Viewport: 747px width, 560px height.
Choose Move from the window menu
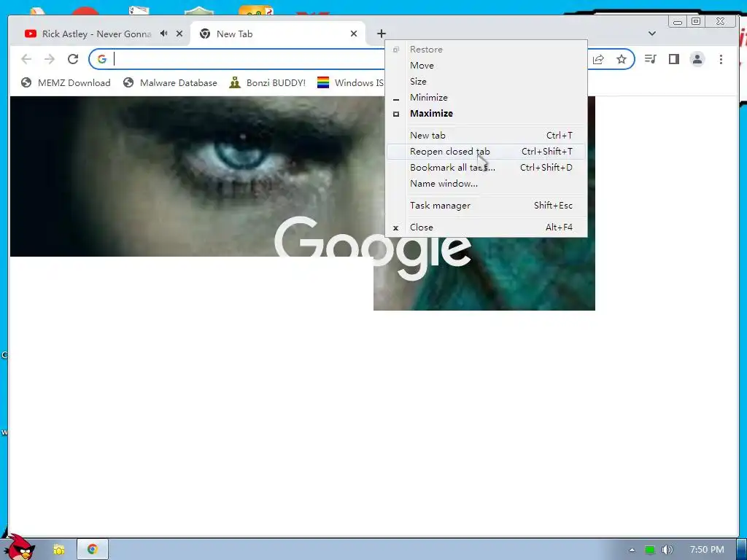click(x=486, y=65)
